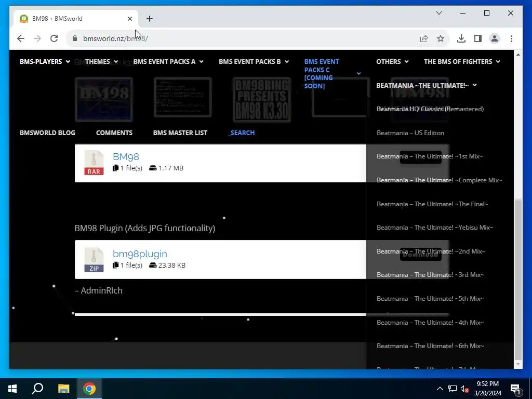Expand the BMS EVENT PACKS B menu

pyautogui.click(x=254, y=61)
